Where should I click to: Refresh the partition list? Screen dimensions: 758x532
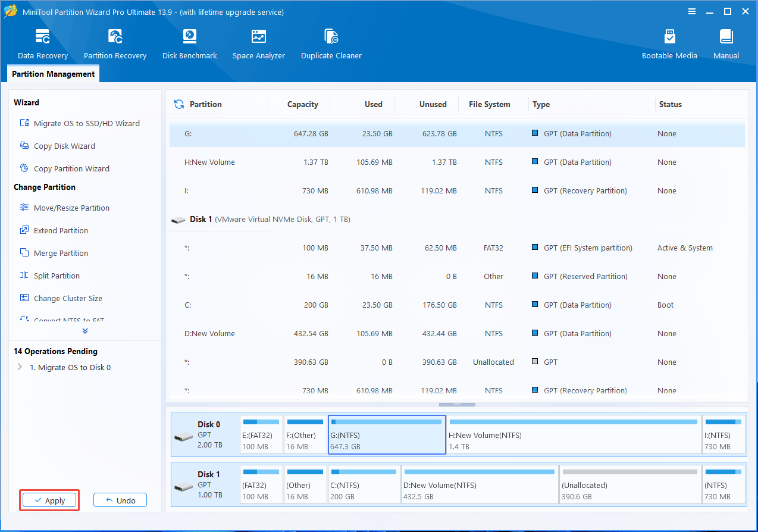[x=178, y=104]
